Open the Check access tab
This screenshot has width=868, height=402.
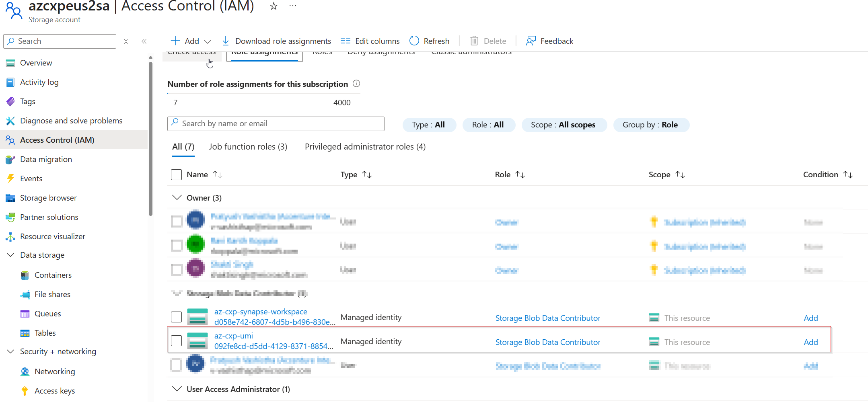click(x=192, y=55)
